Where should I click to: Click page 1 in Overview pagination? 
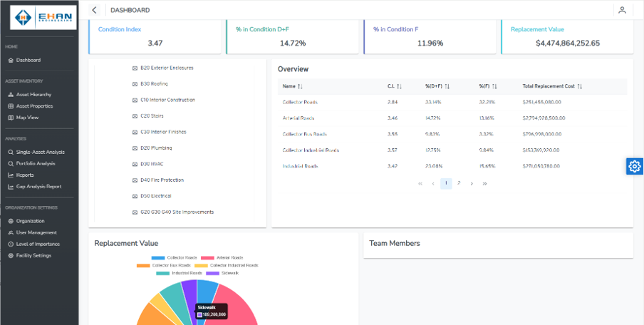point(446,184)
